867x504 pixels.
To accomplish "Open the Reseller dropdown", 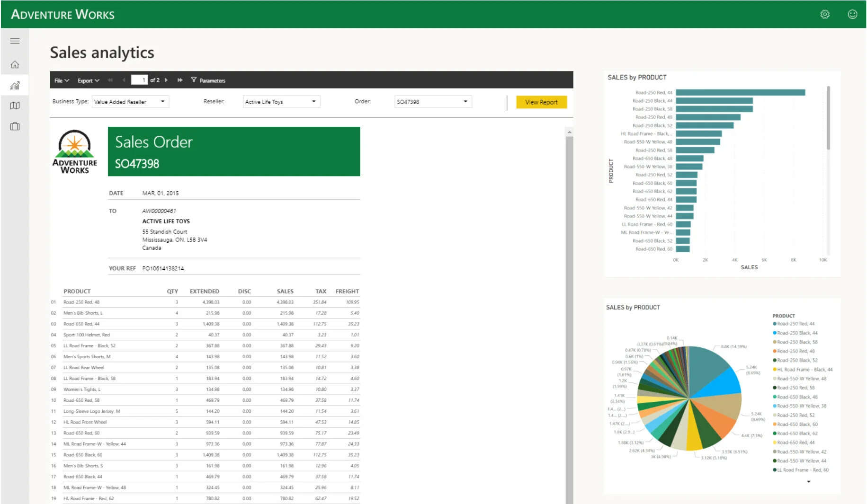I will [x=281, y=102].
